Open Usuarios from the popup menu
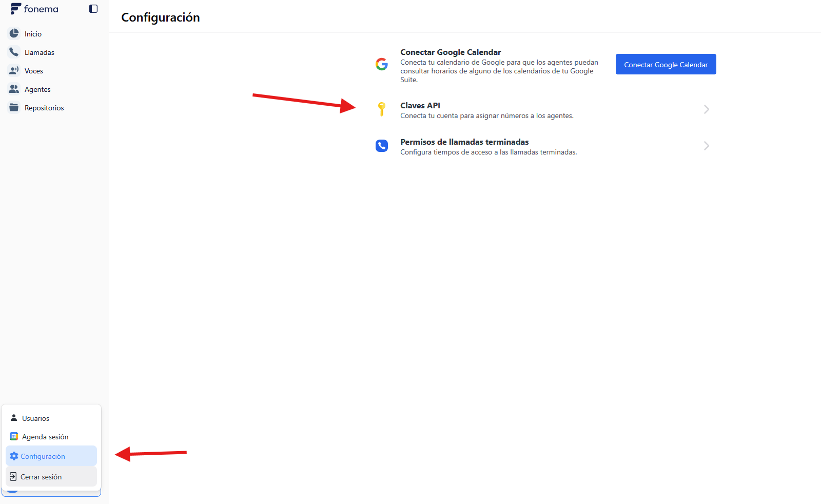This screenshot has height=504, width=821. (x=36, y=418)
